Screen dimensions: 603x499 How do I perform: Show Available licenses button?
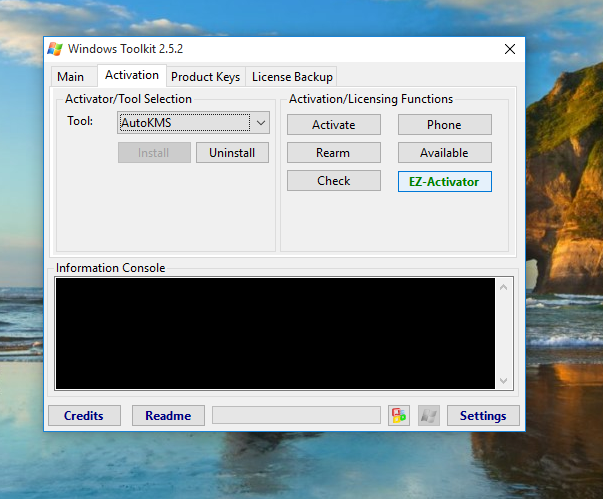click(445, 153)
